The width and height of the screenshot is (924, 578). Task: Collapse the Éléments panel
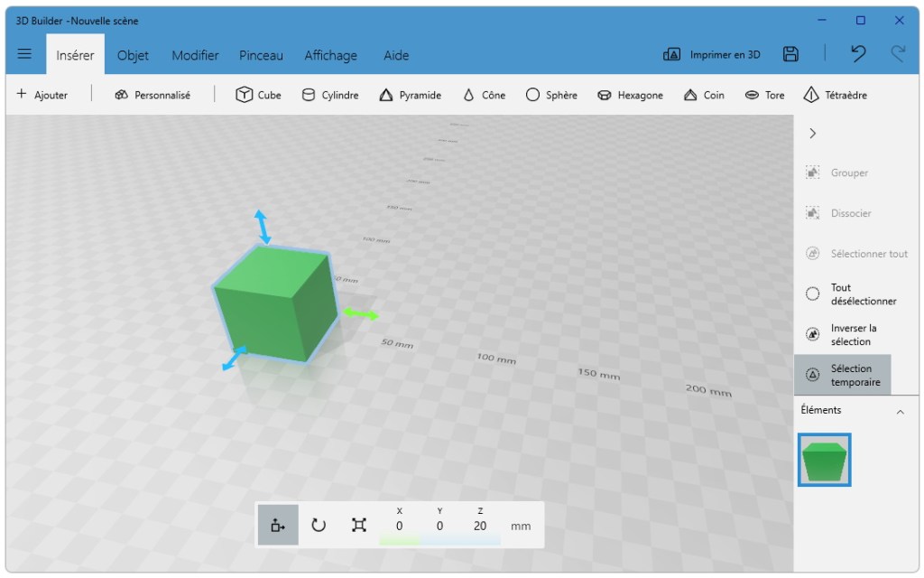click(900, 410)
